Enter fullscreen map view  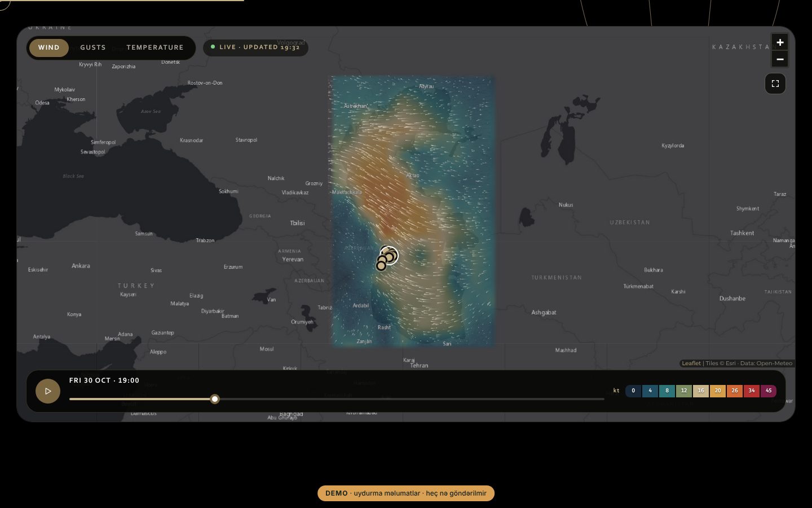[775, 84]
